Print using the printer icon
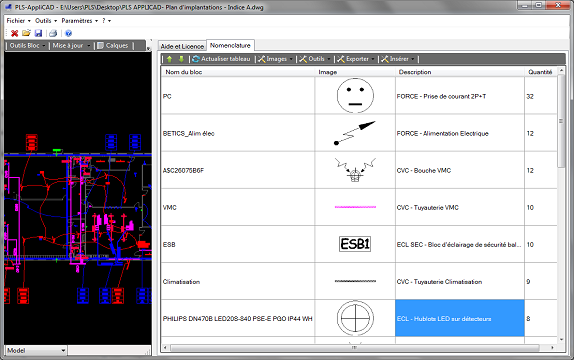This screenshot has width=574, height=360. [x=53, y=33]
